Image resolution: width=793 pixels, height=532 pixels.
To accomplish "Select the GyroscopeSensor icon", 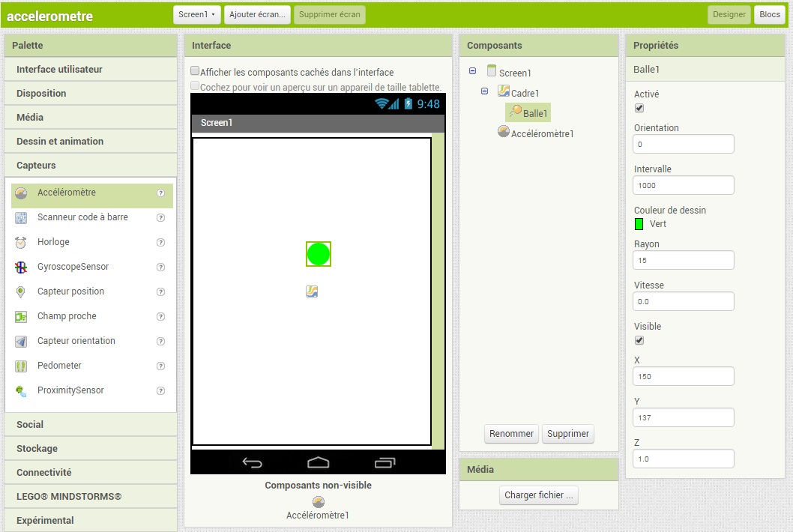I will [x=21, y=267].
